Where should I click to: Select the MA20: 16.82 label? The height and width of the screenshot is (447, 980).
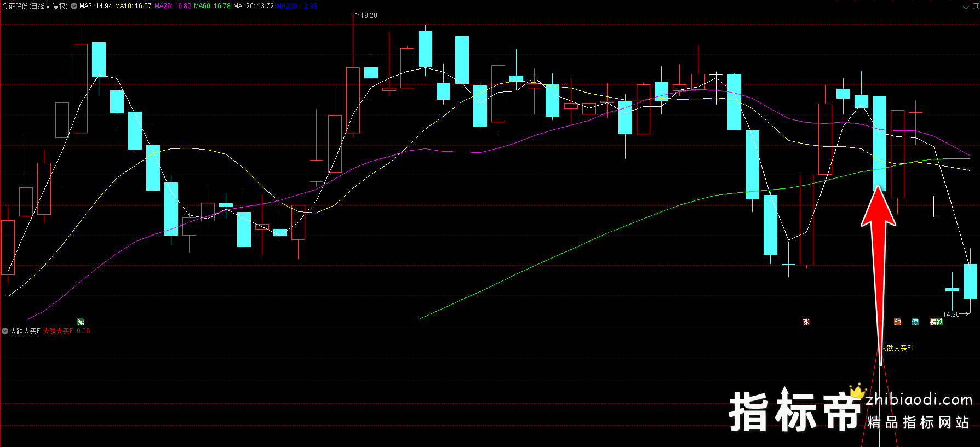[173, 6]
